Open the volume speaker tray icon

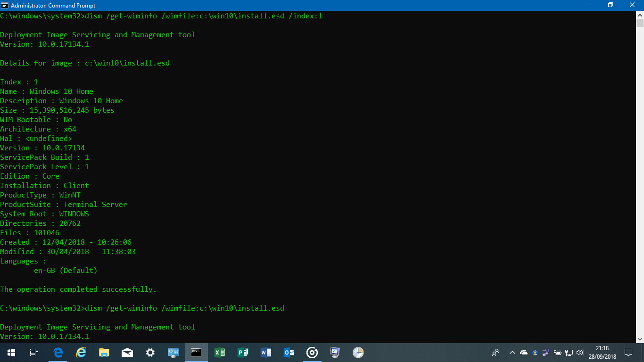(580, 353)
